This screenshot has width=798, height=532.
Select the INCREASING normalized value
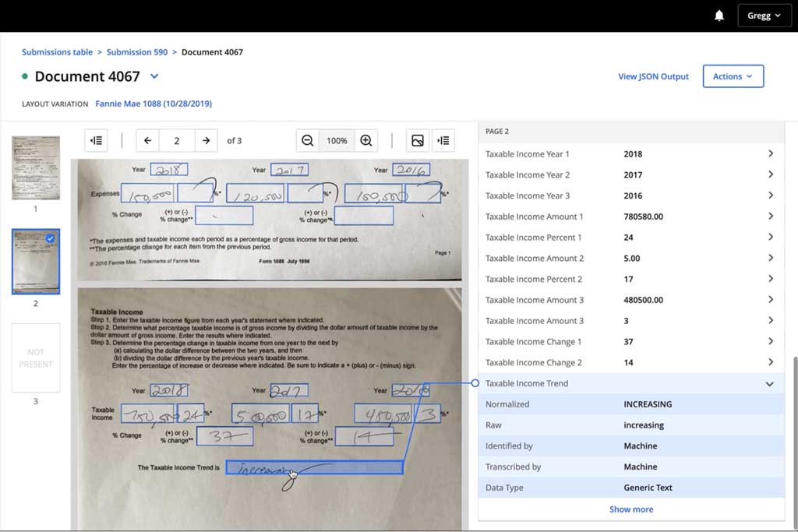tap(648, 403)
